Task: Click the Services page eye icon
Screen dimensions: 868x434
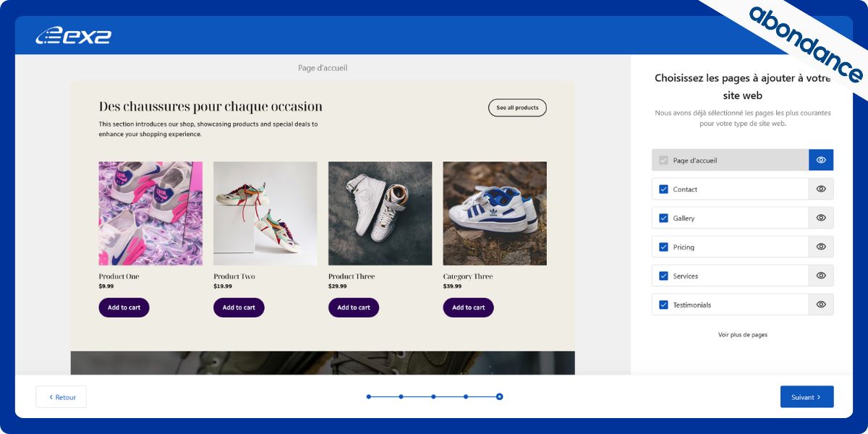Action: click(821, 276)
